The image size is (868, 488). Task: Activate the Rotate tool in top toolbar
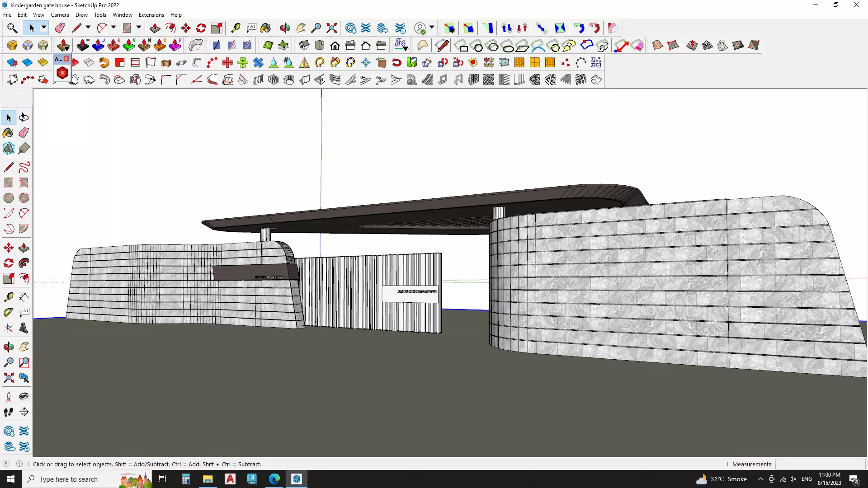(x=201, y=28)
